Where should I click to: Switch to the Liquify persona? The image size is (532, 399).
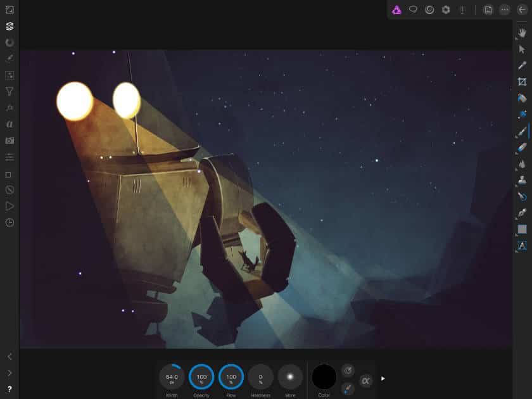(413, 9)
